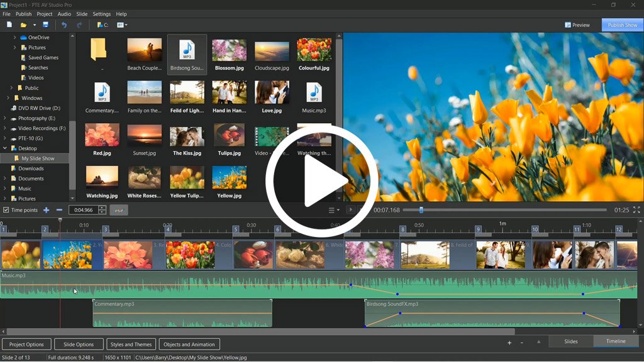
Task: Click the Save project icon
Action: tap(45, 25)
